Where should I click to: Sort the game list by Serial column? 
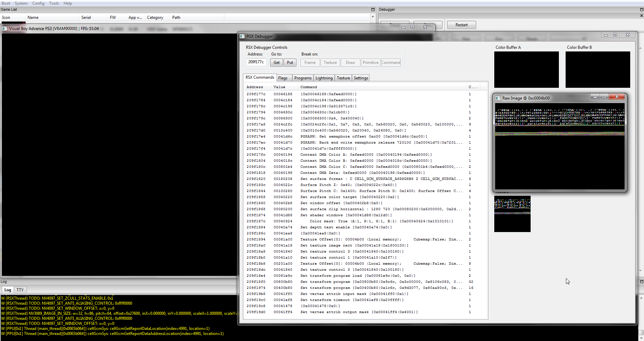(86, 17)
